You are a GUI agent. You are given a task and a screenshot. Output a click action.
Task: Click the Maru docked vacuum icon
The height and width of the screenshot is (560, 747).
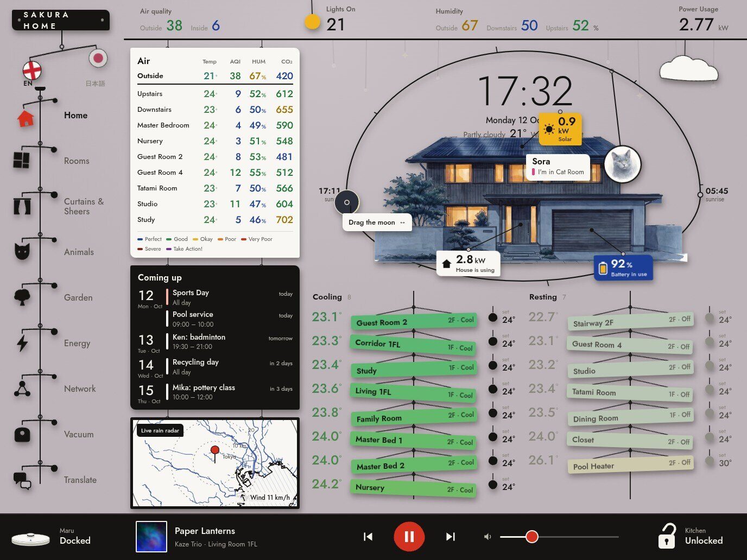[30, 538]
